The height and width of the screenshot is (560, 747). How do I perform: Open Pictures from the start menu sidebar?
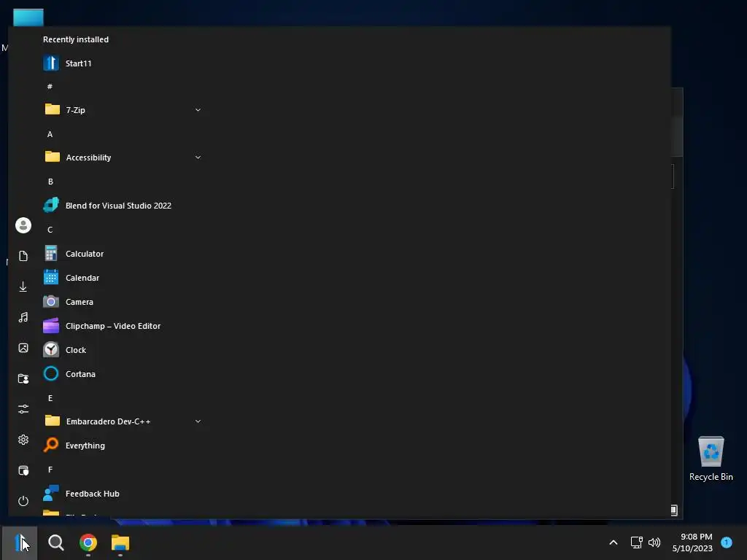pyautogui.click(x=23, y=348)
